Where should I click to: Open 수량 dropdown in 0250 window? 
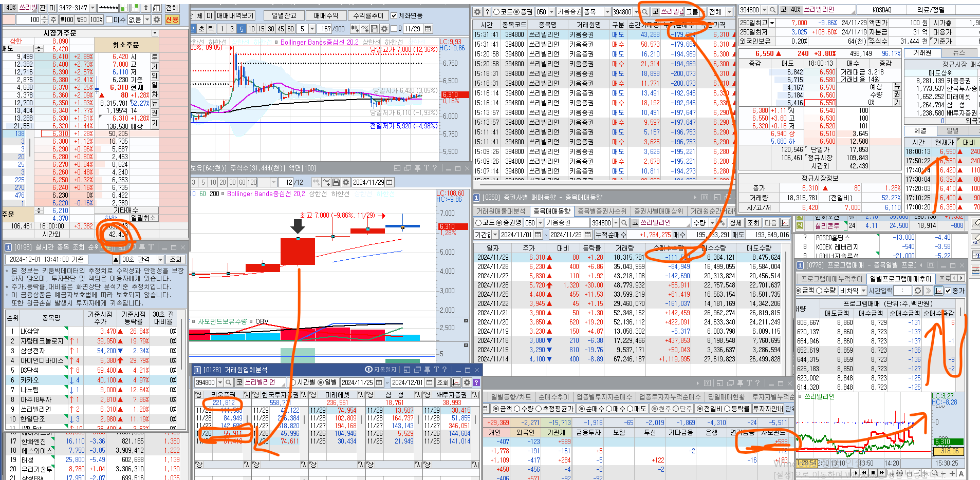[x=713, y=223]
